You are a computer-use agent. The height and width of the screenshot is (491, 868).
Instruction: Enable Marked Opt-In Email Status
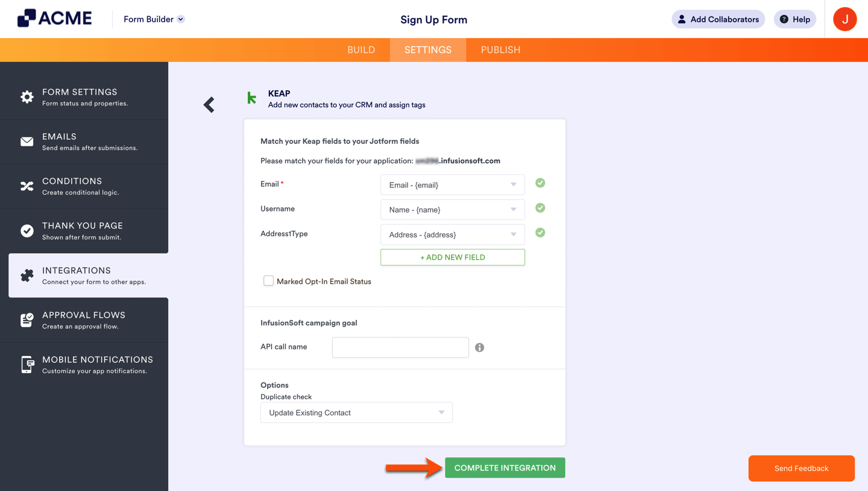[x=268, y=281]
